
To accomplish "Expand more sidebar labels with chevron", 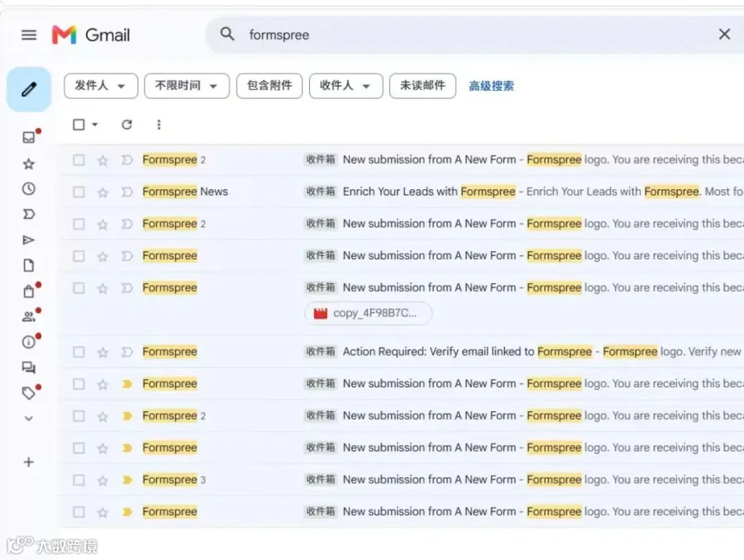I will click(x=29, y=419).
